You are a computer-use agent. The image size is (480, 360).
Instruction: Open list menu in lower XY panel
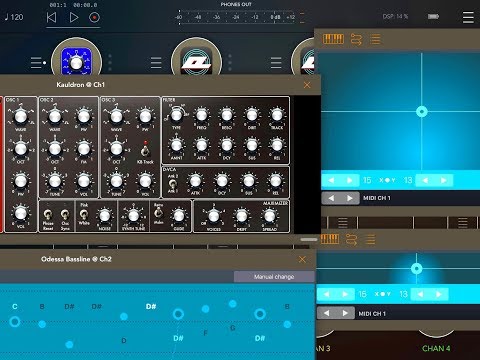(370, 239)
